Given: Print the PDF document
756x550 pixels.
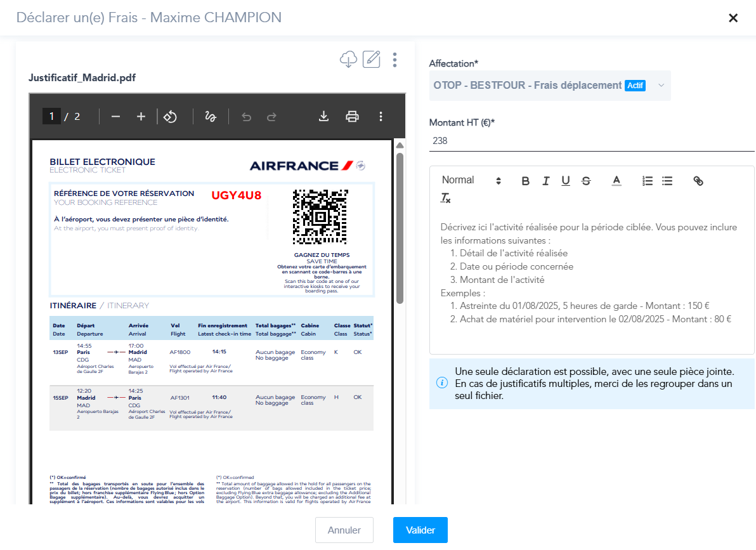Looking at the screenshot, I should point(352,117).
